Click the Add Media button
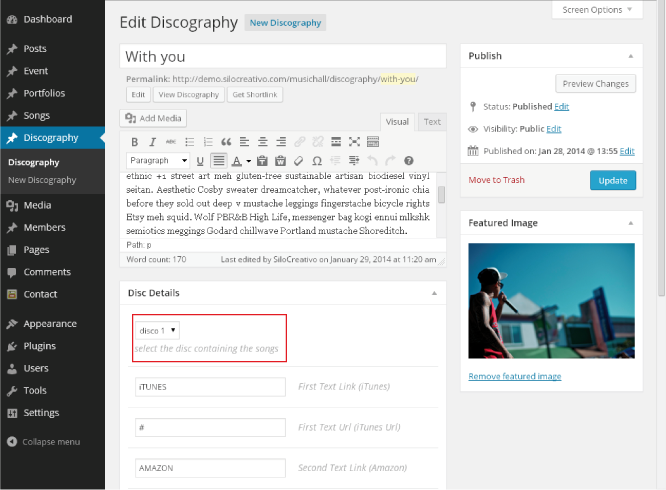Image resolution: width=666 pixels, height=490 pixels. click(x=153, y=118)
